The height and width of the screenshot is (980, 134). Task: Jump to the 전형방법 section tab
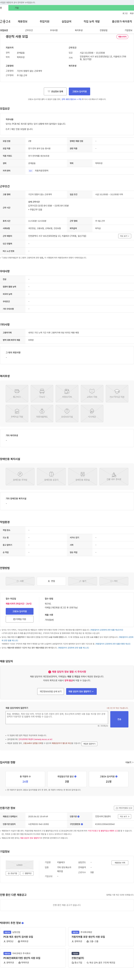click(x=104, y=30)
